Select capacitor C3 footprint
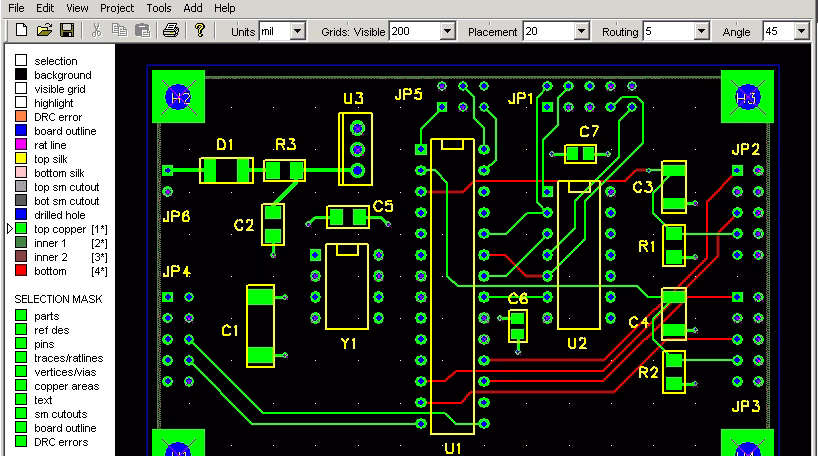818x456 pixels. point(673,187)
